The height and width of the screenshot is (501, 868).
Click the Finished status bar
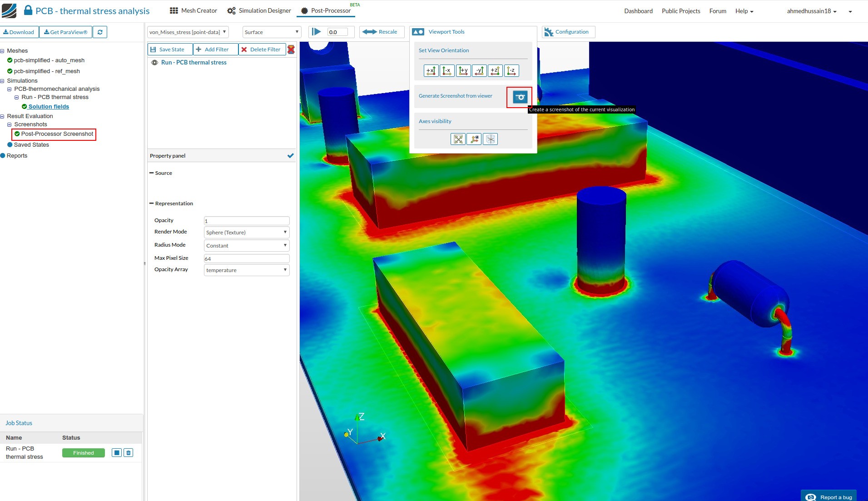tap(84, 453)
